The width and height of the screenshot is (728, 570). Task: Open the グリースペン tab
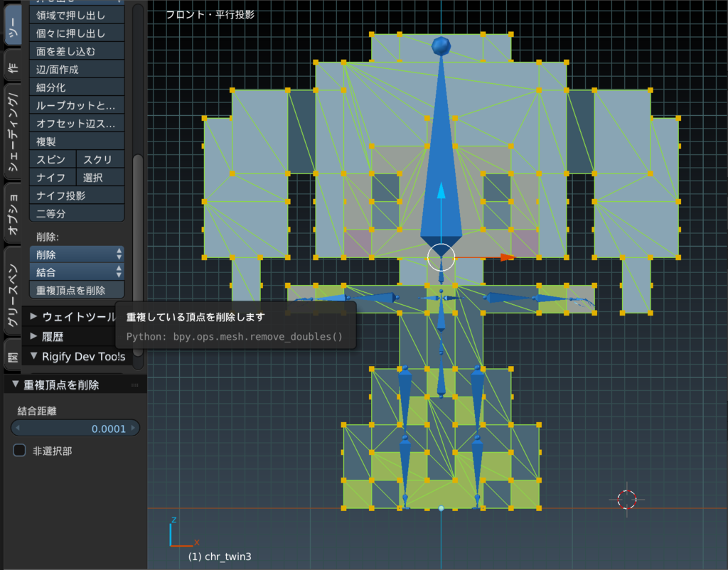[13, 291]
